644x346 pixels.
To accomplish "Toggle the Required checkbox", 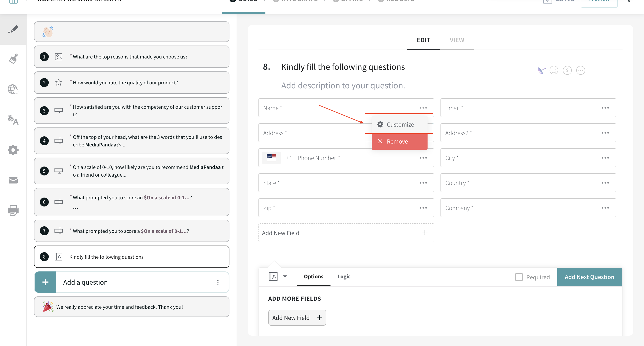I will 519,277.
